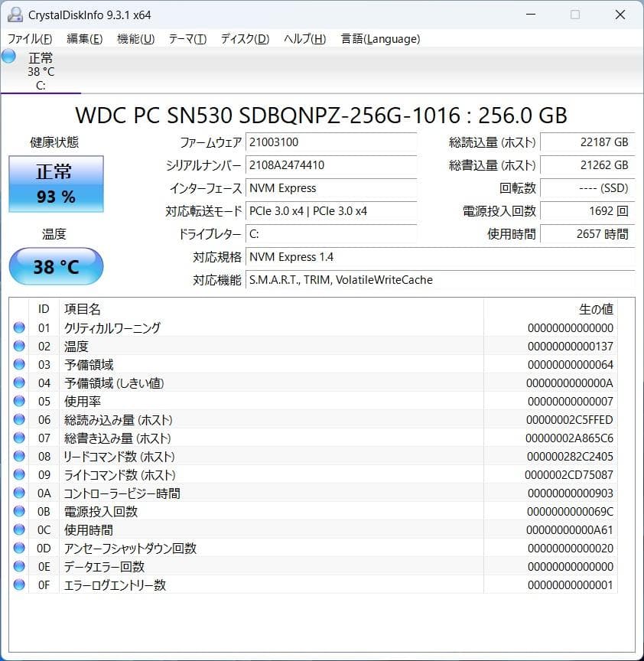Click the status dot next to 電源投入回数 row
The width and height of the screenshot is (644, 661).
click(19, 511)
